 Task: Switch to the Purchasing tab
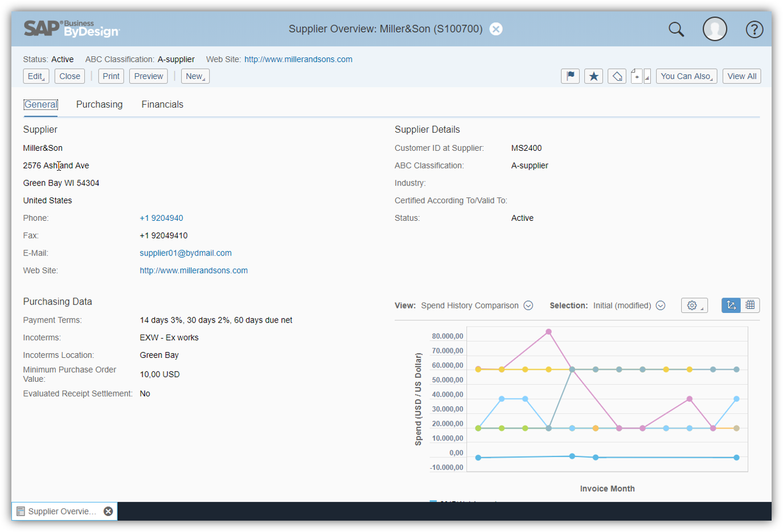[99, 104]
